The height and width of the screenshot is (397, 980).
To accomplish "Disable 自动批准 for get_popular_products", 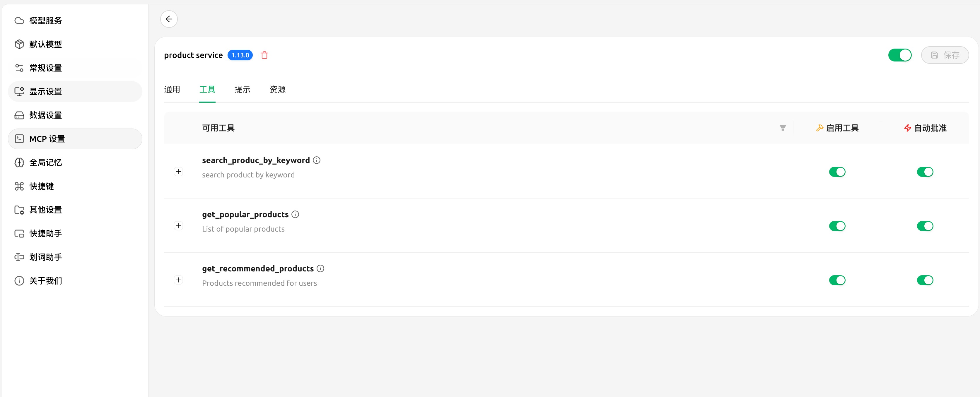I will coord(925,226).
